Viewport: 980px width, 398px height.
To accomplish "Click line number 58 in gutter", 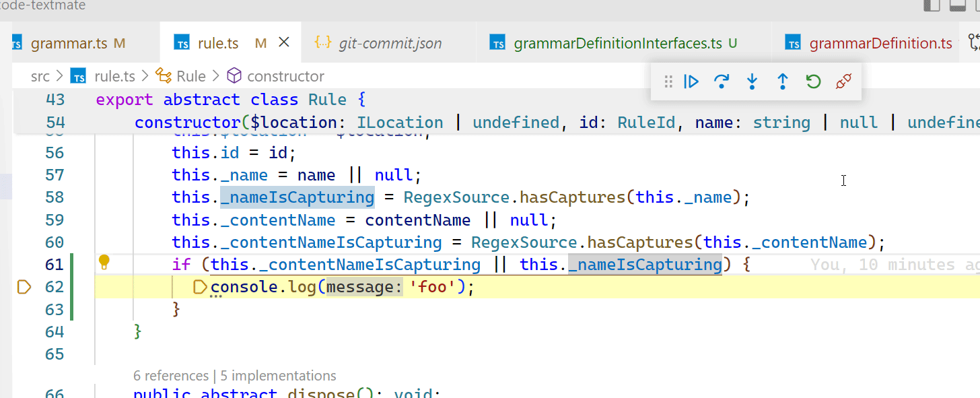I will coord(55,197).
